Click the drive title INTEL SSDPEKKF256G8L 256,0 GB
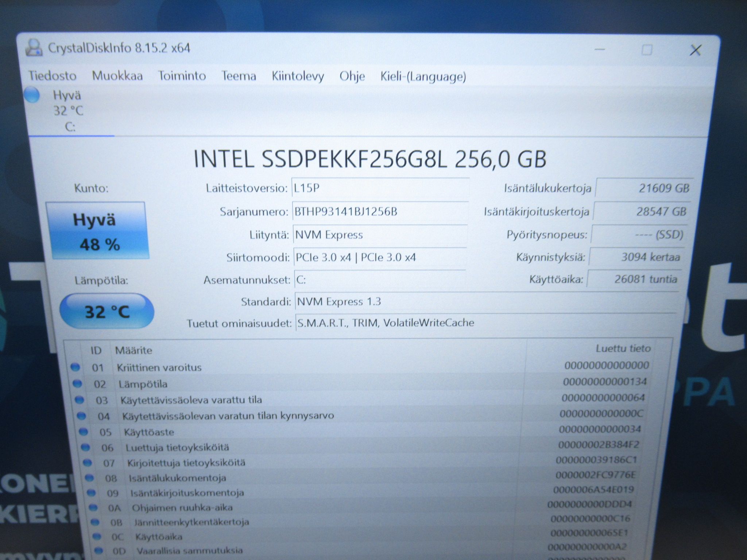Viewport: 747px width, 560px height. 370,159
